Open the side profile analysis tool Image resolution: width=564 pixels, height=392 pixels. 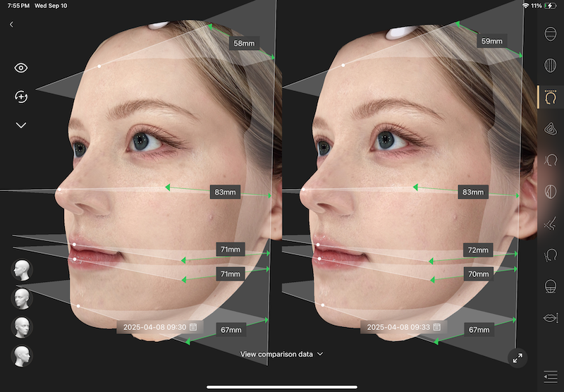click(551, 160)
